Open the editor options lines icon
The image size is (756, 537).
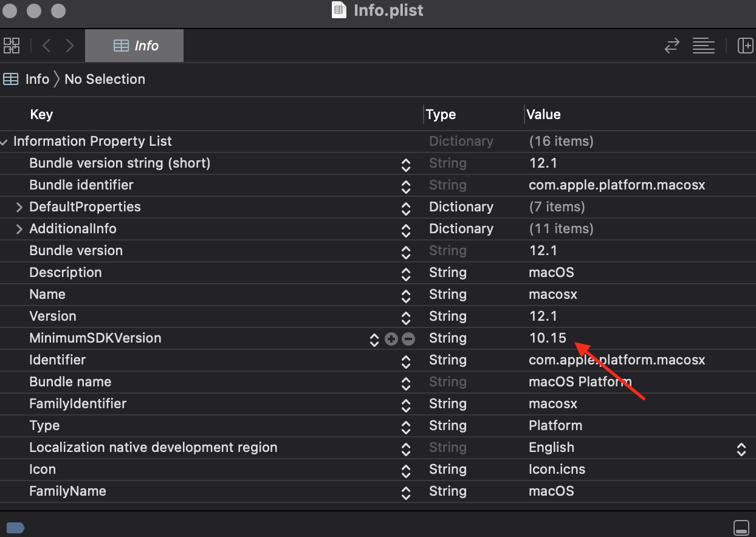(704, 46)
